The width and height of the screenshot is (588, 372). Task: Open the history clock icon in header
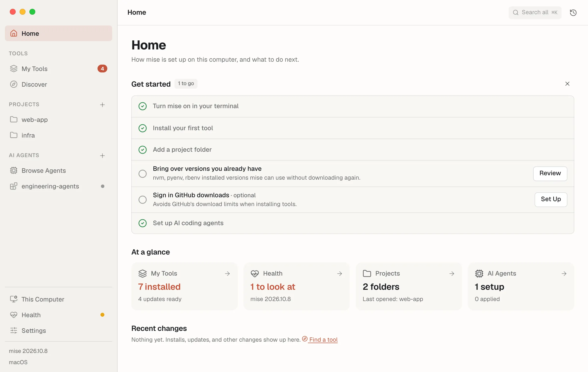[x=573, y=12]
